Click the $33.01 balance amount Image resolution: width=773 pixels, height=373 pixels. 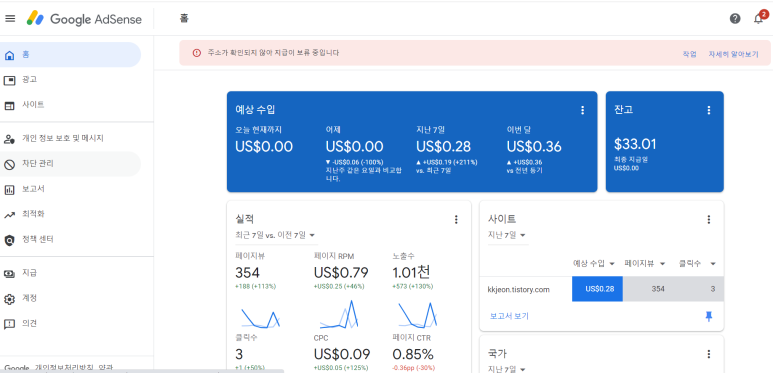click(635, 144)
